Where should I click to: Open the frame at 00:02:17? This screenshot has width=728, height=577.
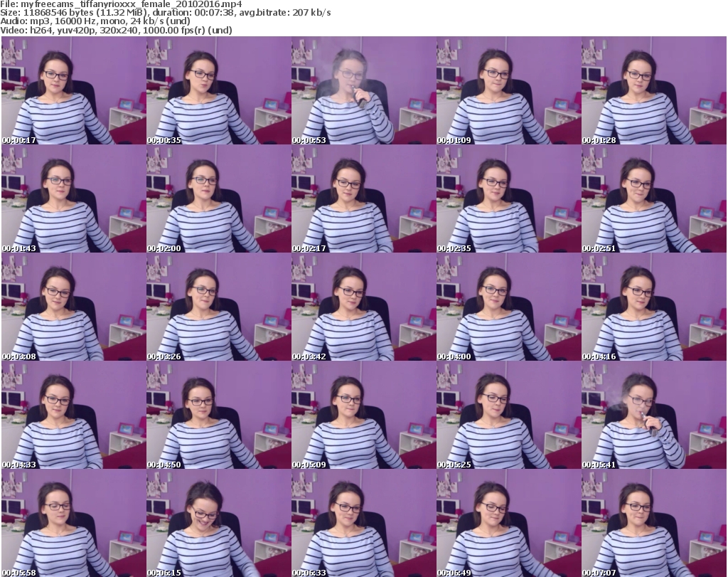pos(363,198)
